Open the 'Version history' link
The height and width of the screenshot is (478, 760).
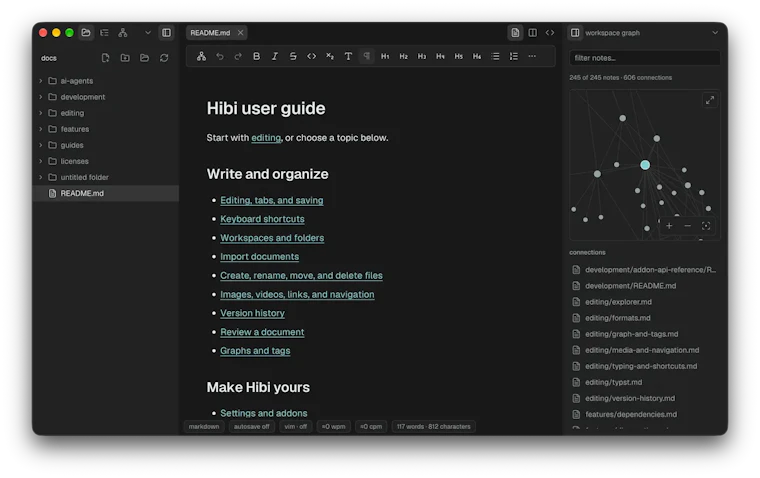coord(253,313)
